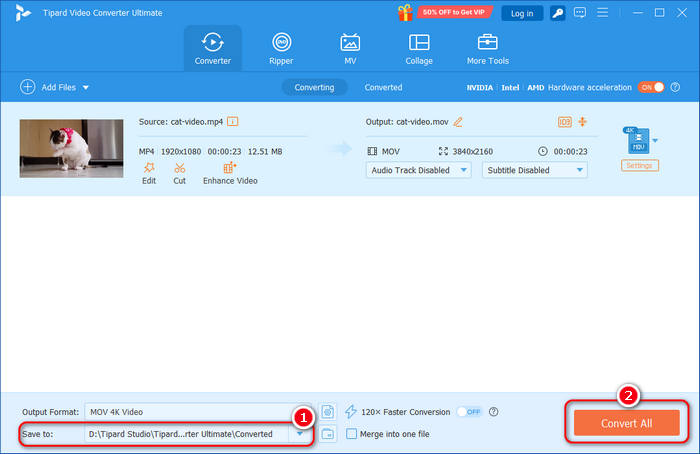The height and width of the screenshot is (454, 700).
Task: Open the feedback chat icon
Action: point(579,12)
